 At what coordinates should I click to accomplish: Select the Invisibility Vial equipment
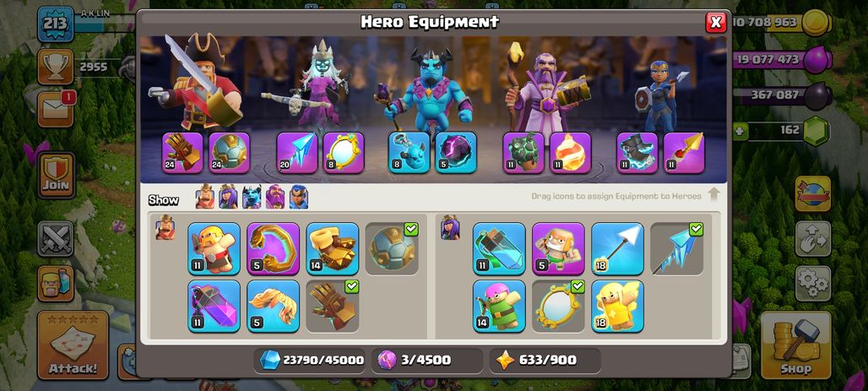tap(499, 248)
